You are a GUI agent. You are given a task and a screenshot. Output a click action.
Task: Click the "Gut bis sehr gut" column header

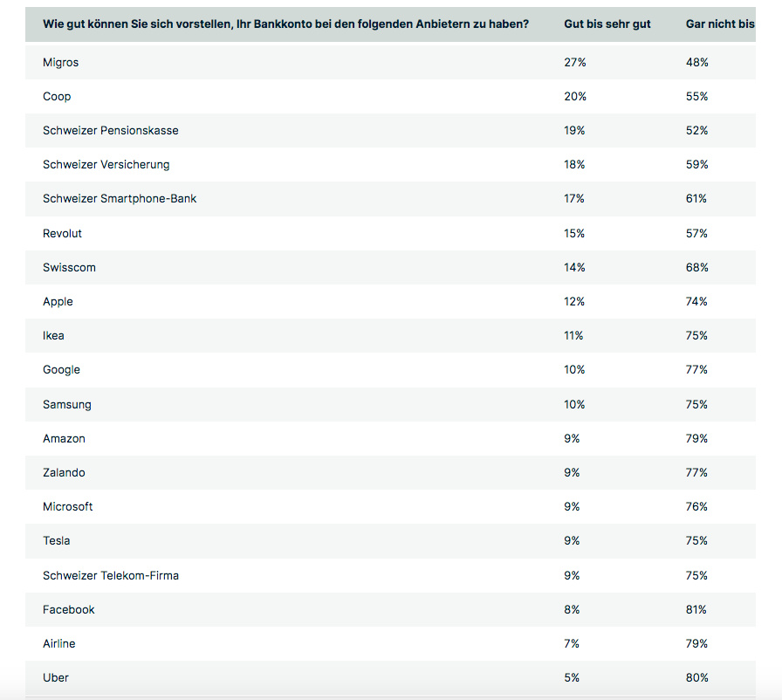(607, 24)
